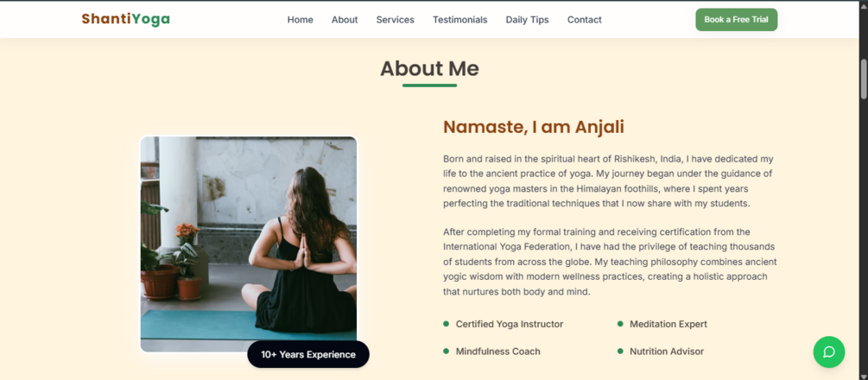This screenshot has height=380, width=868.
Task: Click the green underline beneath About Me
Action: coord(429,85)
